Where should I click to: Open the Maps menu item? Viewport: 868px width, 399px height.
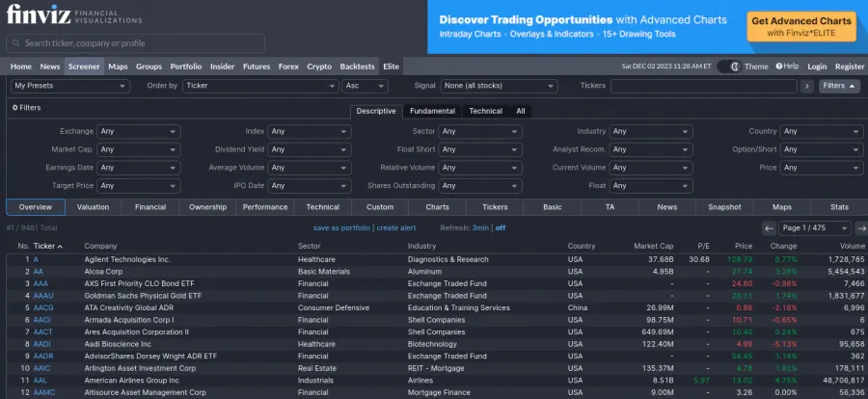click(x=118, y=66)
